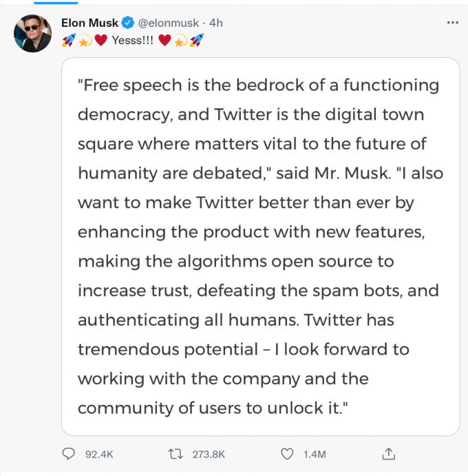Click the shooting star emoji after Yesss
Screen dimensions: 468x476
pos(180,41)
